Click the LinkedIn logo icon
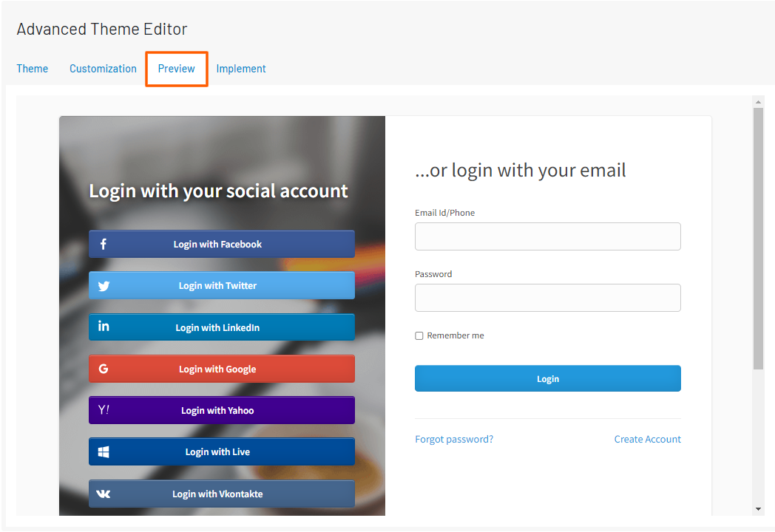775x532 pixels. click(x=104, y=327)
